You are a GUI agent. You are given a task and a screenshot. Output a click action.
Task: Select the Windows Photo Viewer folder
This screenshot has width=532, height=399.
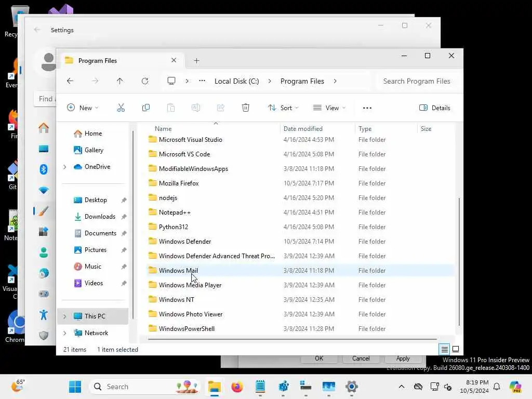[x=300, y=314]
